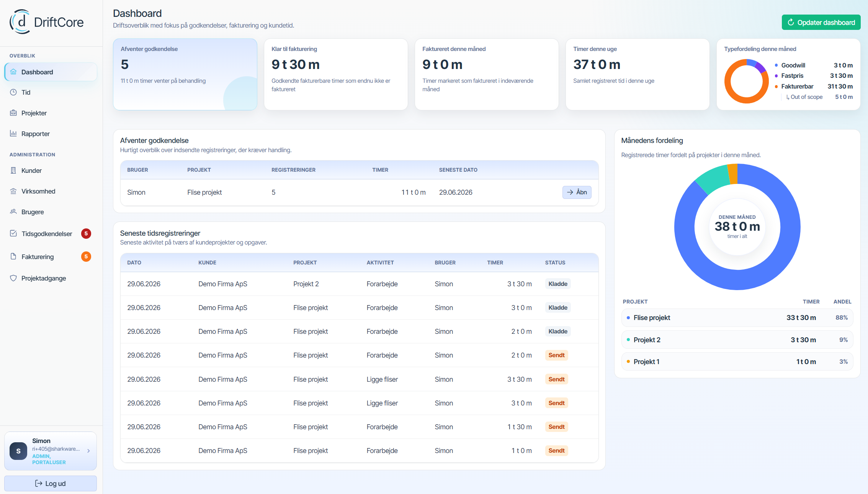
Task: Click the Typefordeling small donut chart
Action: 746,81
